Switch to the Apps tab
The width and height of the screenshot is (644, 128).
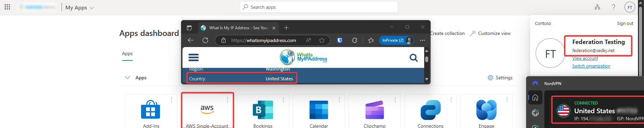coord(127,54)
